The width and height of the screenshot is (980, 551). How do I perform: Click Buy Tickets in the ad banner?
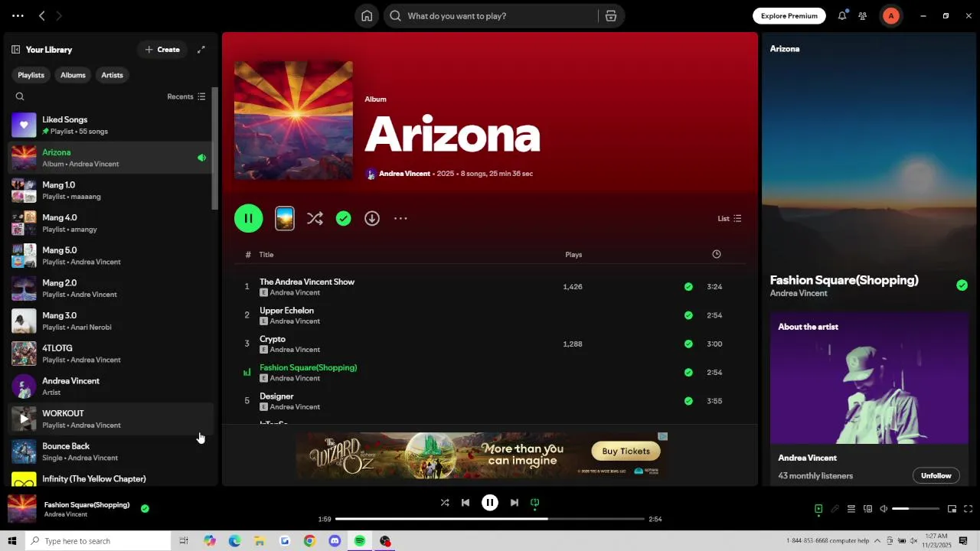point(626,452)
